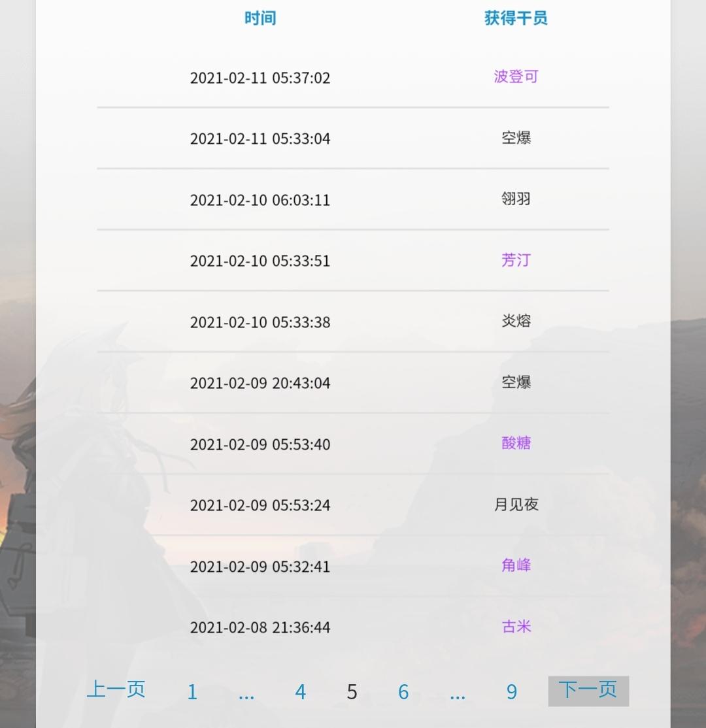Select operator name 波登可
The image size is (706, 728).
516,76
